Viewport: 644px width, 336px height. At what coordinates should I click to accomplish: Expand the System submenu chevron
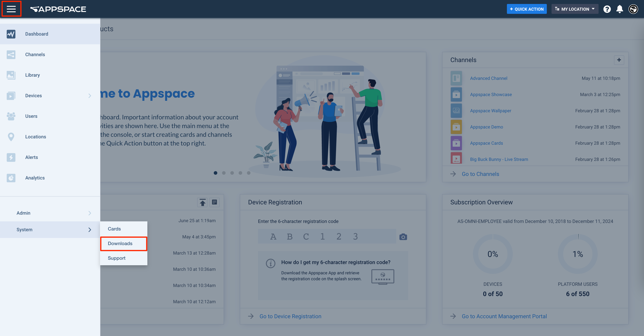(x=90, y=230)
